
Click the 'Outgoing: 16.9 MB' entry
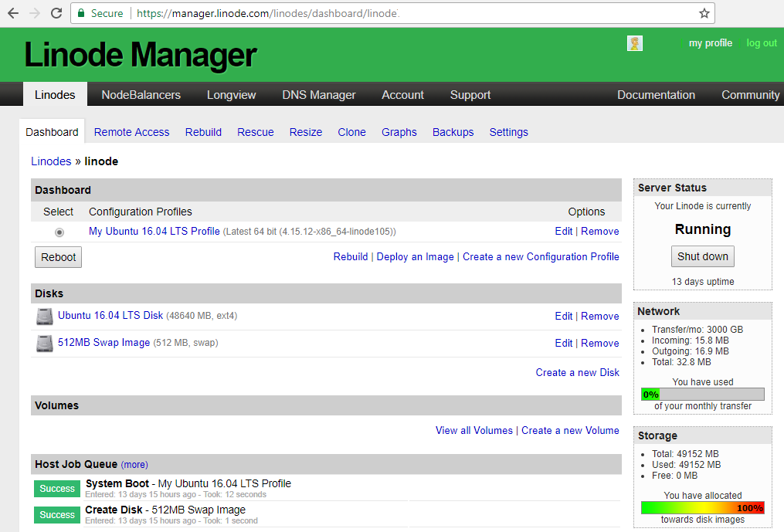click(690, 351)
